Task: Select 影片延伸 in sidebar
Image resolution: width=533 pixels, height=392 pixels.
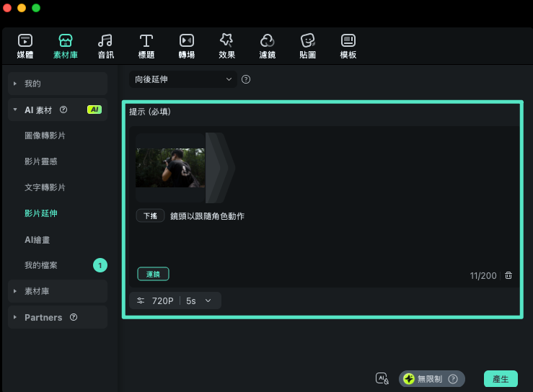Action: [41, 213]
